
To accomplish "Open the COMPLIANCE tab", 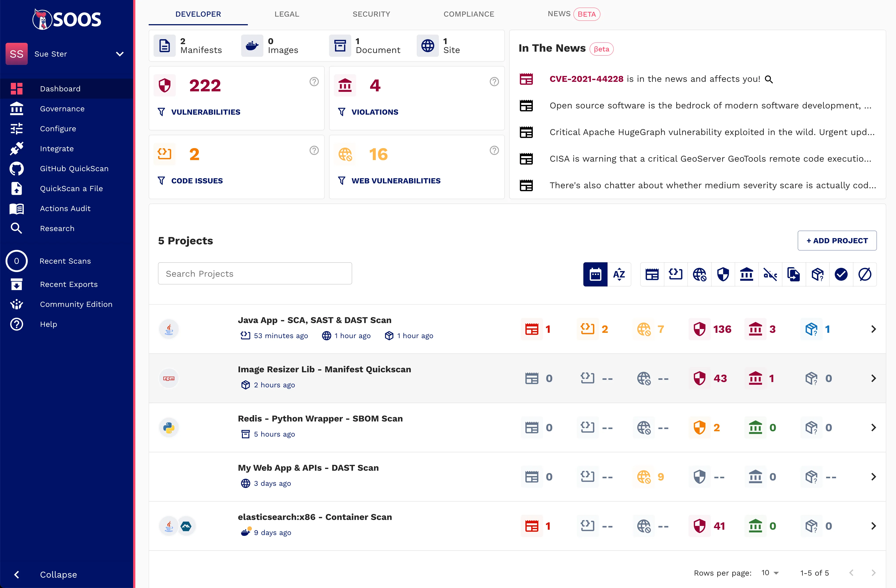I will (x=469, y=14).
